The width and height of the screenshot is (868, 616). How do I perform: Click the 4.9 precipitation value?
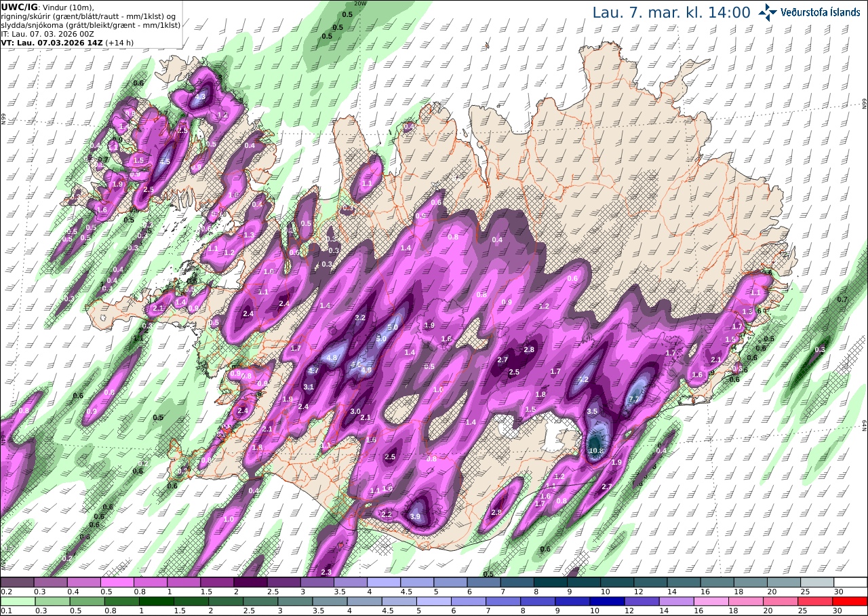(x=366, y=370)
